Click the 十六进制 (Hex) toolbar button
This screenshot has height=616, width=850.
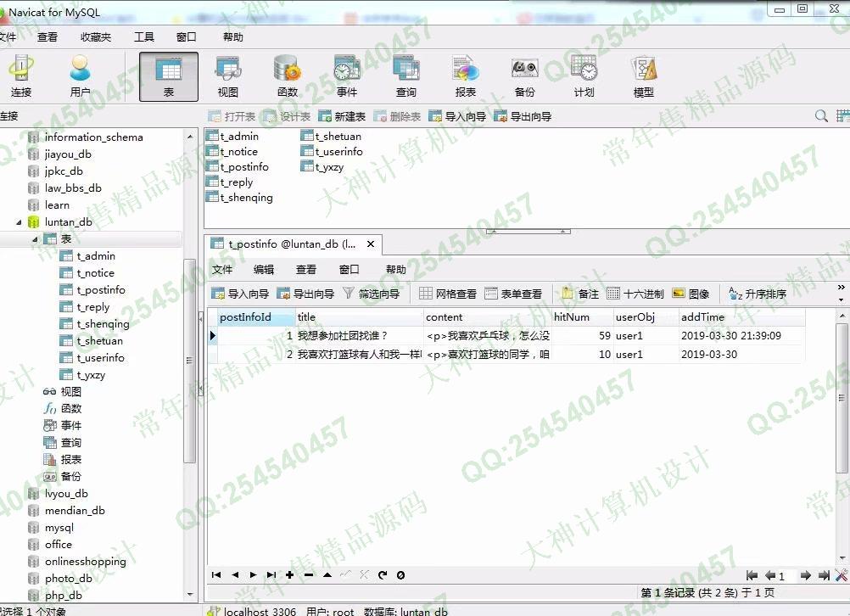[635, 294]
